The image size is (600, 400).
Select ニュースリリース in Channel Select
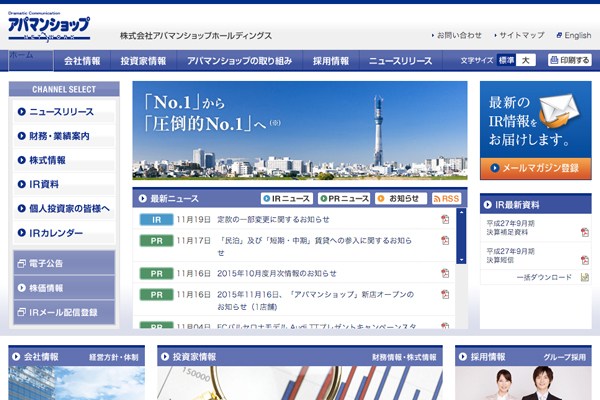pyautogui.click(x=64, y=111)
